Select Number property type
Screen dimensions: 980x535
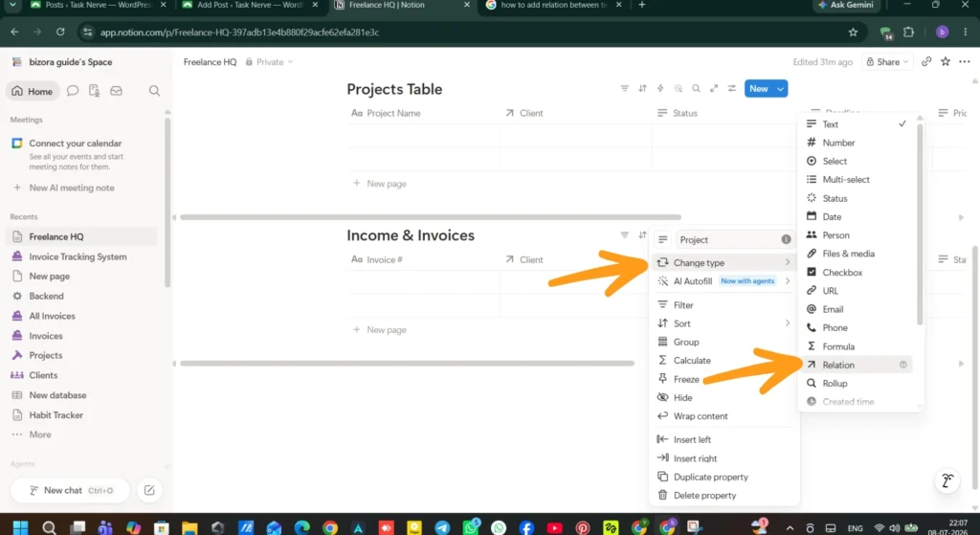[856, 143]
